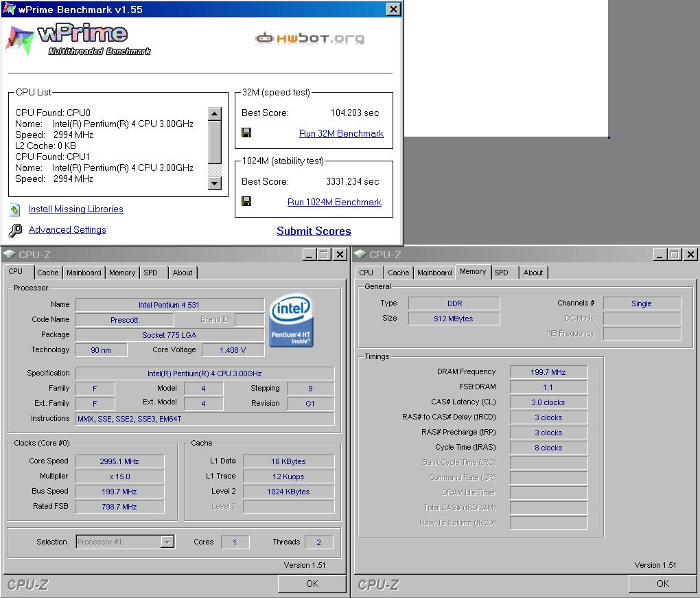Click OK in the left CPU-Z window
The width and height of the screenshot is (700, 598).
pos(312,584)
